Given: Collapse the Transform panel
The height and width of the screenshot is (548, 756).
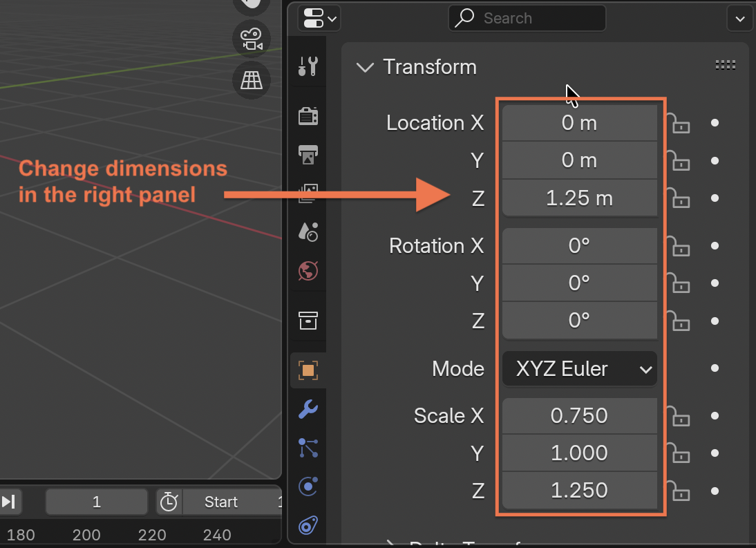Looking at the screenshot, I should click(366, 67).
